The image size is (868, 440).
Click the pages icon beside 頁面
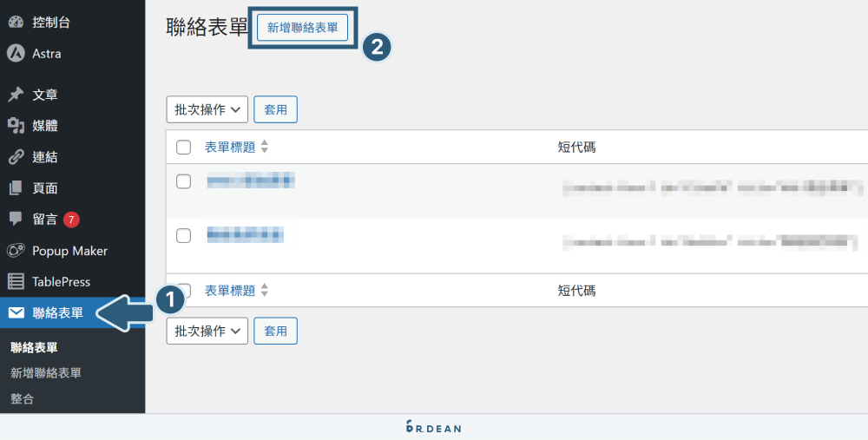(16, 188)
